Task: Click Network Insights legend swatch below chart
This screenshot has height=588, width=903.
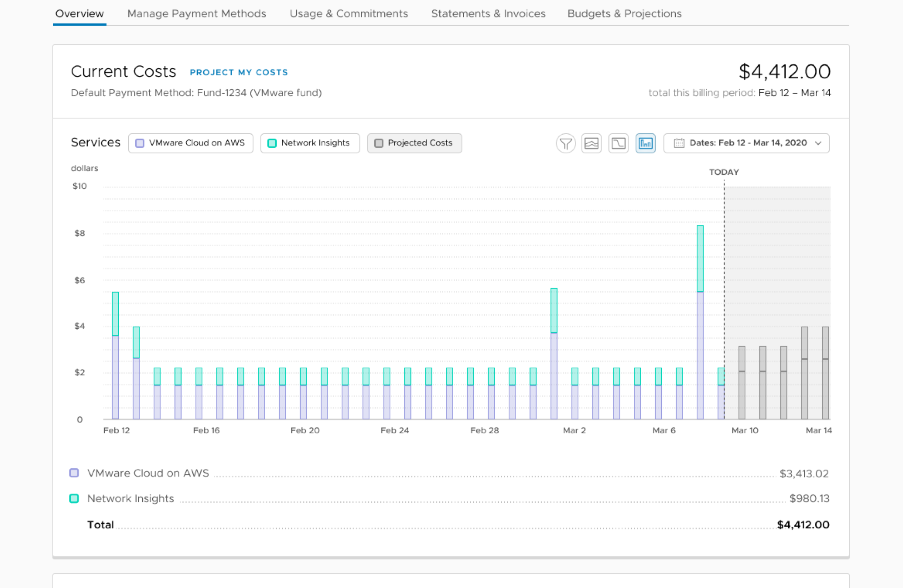Action: [74, 498]
